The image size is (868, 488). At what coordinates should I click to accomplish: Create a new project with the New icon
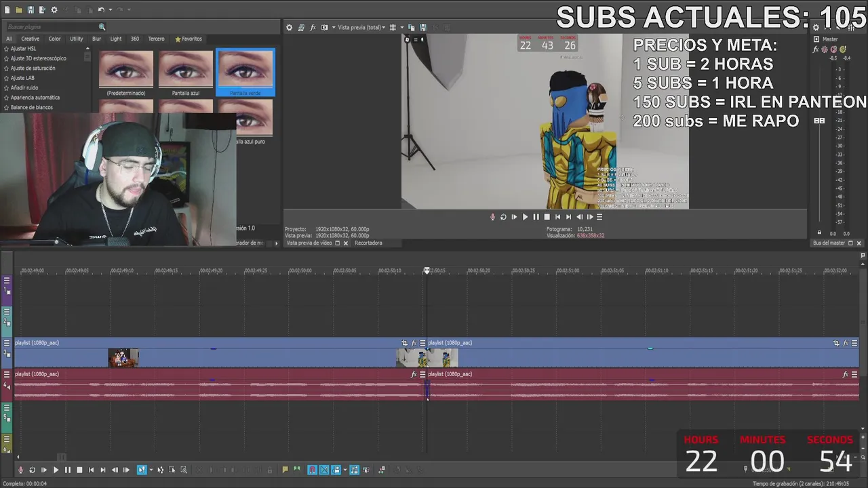coord(7,9)
